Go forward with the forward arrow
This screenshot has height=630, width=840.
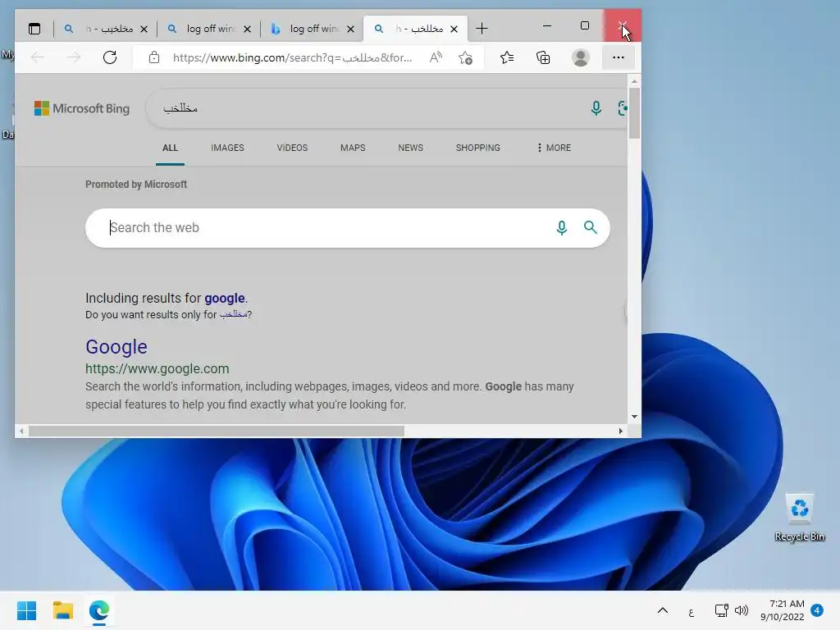[74, 57]
